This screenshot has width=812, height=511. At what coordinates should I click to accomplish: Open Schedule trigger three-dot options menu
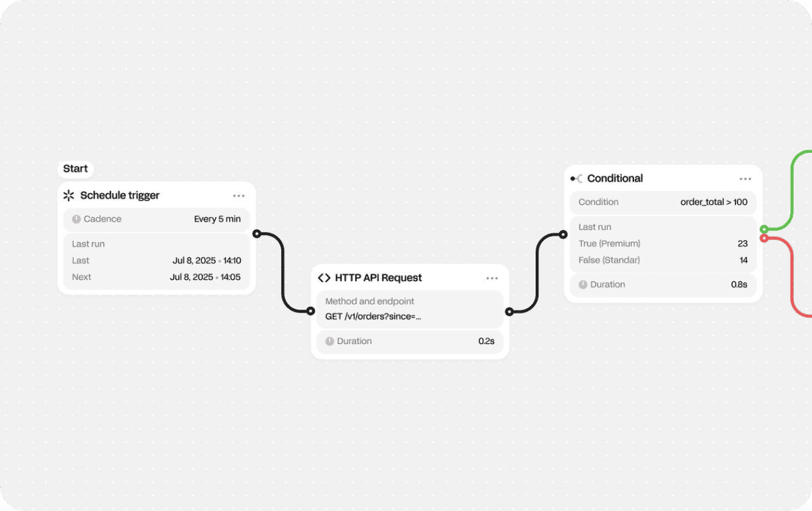coord(239,196)
